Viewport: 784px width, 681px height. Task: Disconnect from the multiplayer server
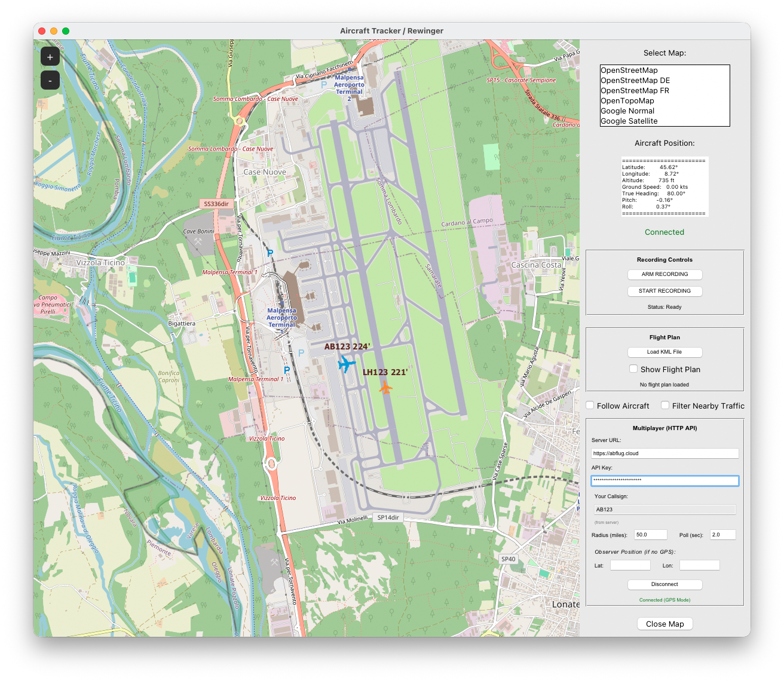664,584
